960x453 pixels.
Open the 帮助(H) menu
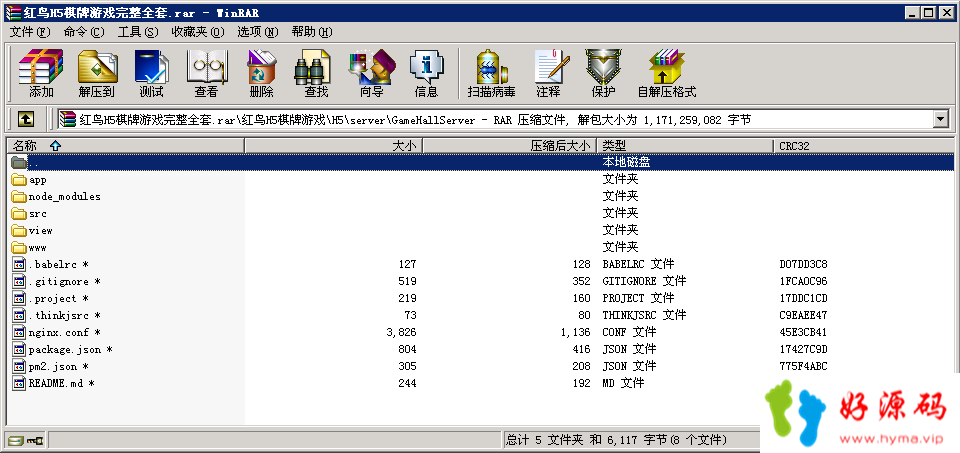[312, 32]
